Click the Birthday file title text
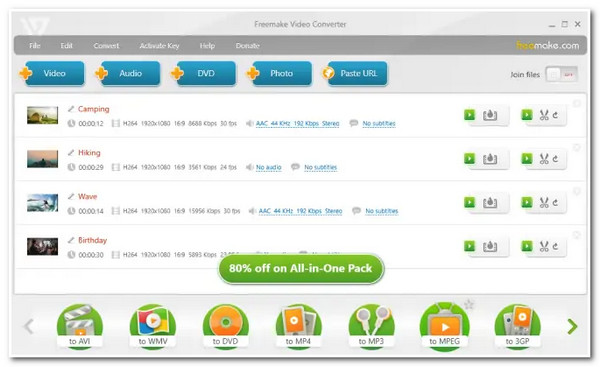Viewport: 600px width, 367px height. [x=92, y=240]
